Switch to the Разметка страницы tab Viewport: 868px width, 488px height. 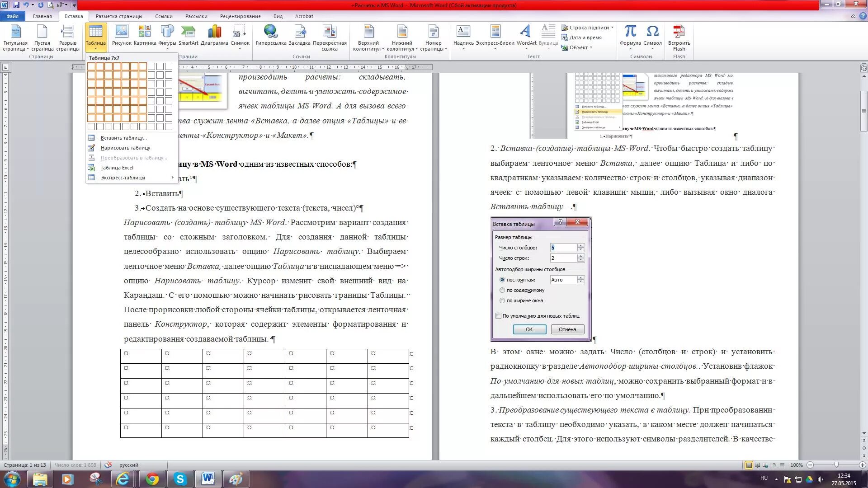(119, 16)
